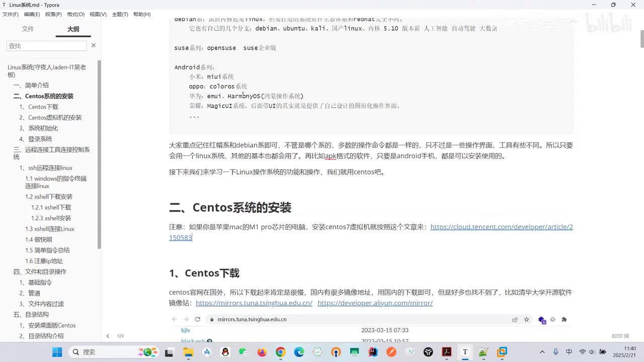Go to outline item 1.1 windows的指令终端连接linux
Image resolution: width=644 pixels, height=362 pixels.
pos(56,182)
